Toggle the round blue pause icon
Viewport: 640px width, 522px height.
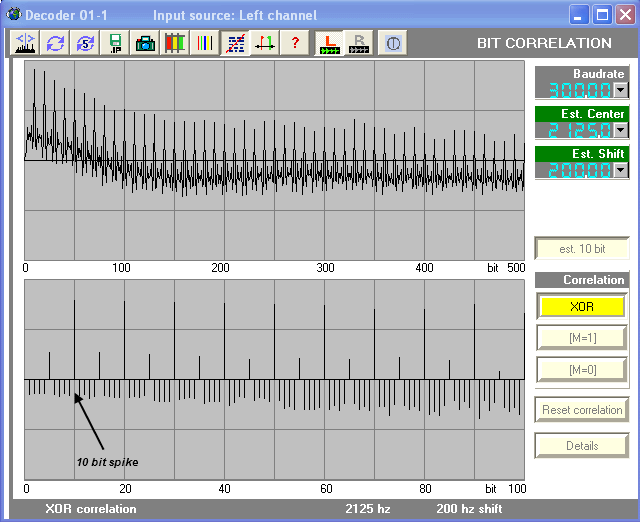click(x=393, y=43)
